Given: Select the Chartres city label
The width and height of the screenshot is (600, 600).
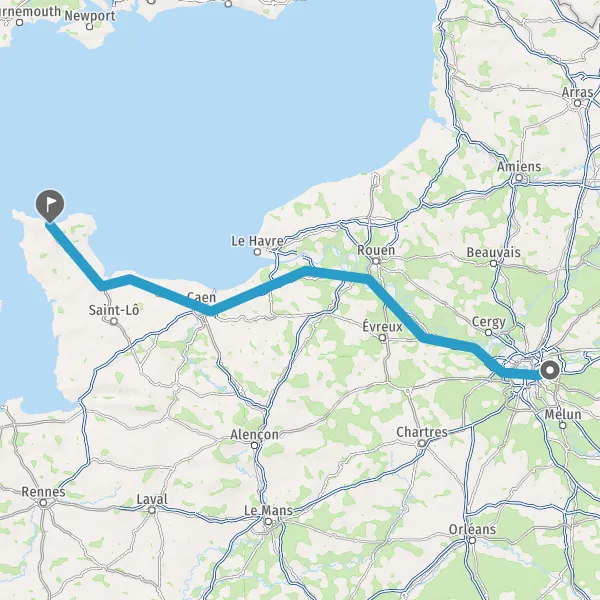Looking at the screenshot, I should point(422,432).
